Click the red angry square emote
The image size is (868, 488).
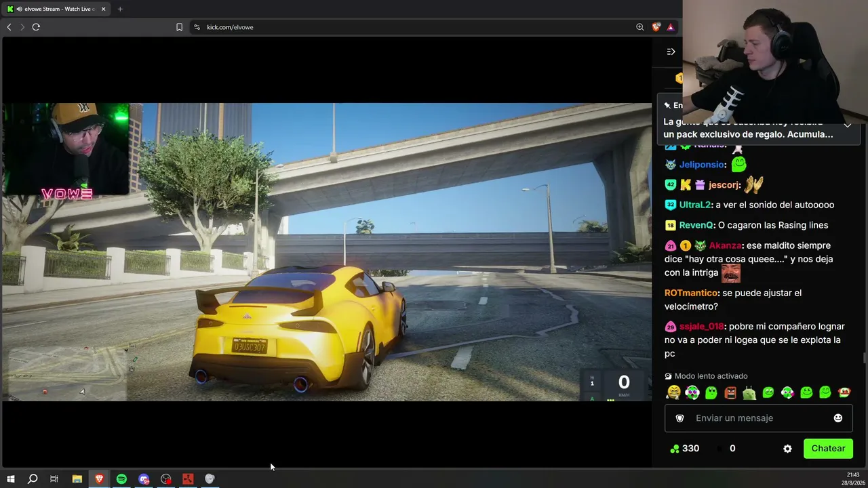tap(730, 392)
